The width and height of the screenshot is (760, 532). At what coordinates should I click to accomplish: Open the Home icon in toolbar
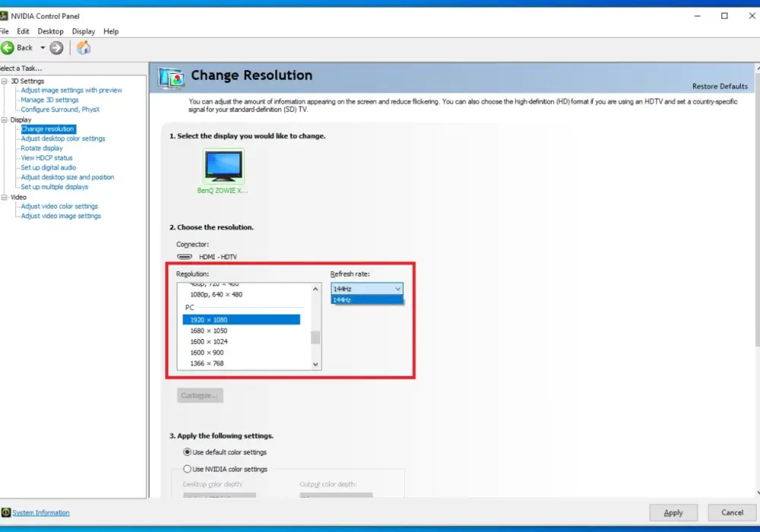84,47
